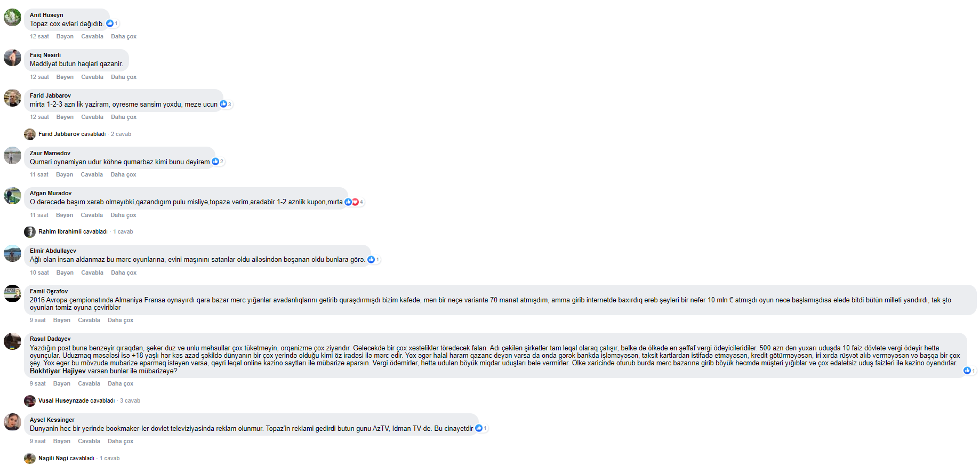Expand Farid Jabbarov's 2 replies
The width and height of the screenshot is (980, 465).
tap(78, 134)
